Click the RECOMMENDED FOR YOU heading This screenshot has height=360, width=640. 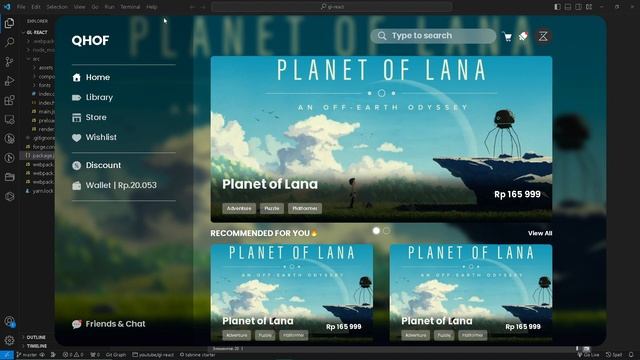click(x=264, y=233)
